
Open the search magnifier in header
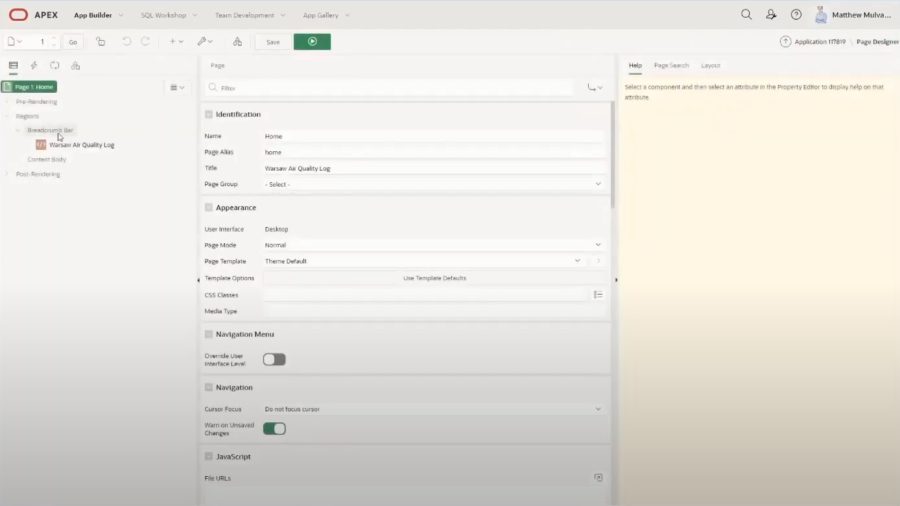746,15
